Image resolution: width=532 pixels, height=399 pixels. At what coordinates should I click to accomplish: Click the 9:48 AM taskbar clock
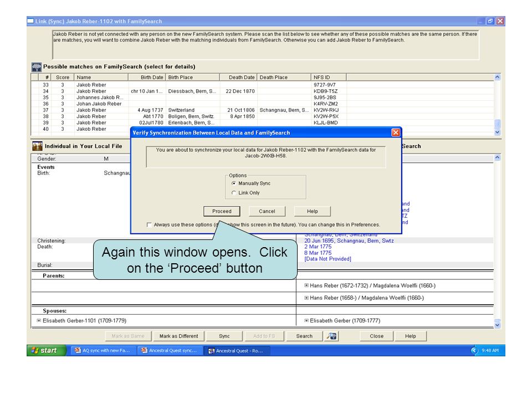point(490,350)
